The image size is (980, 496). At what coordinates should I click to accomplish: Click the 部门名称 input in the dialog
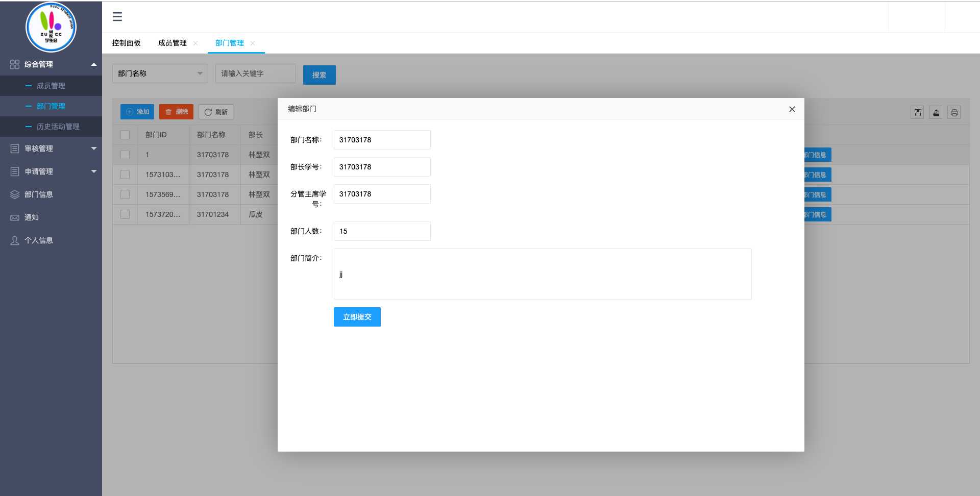point(382,140)
